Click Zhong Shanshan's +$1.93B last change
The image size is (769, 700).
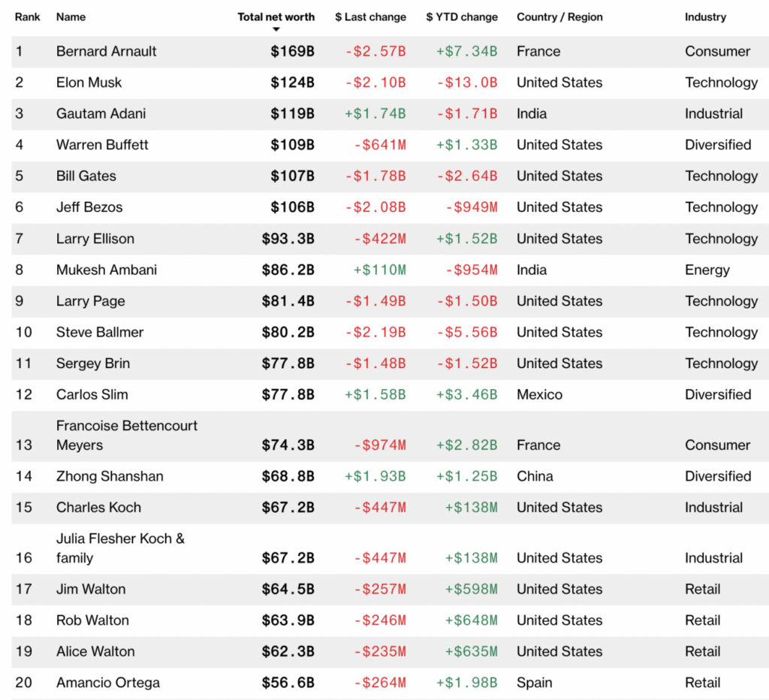375,476
